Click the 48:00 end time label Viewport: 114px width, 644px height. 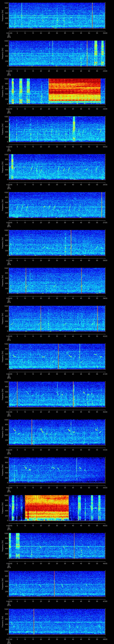tap(105, 639)
